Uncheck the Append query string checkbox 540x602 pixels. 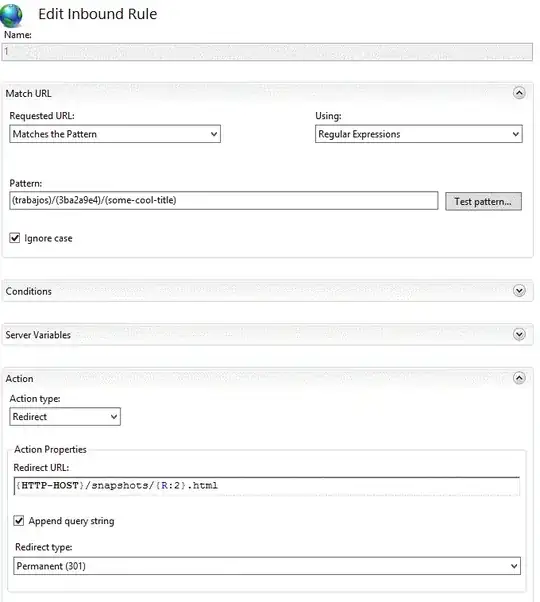19,521
